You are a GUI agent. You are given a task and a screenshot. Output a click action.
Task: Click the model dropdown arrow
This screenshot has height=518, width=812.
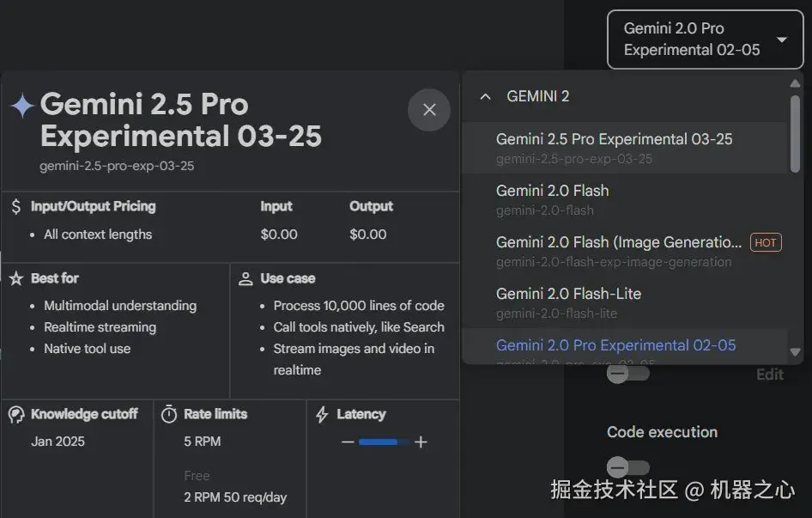pos(782,40)
